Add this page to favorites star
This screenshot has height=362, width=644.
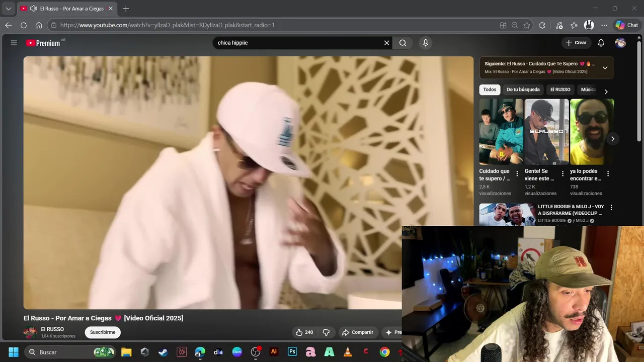[x=527, y=25]
